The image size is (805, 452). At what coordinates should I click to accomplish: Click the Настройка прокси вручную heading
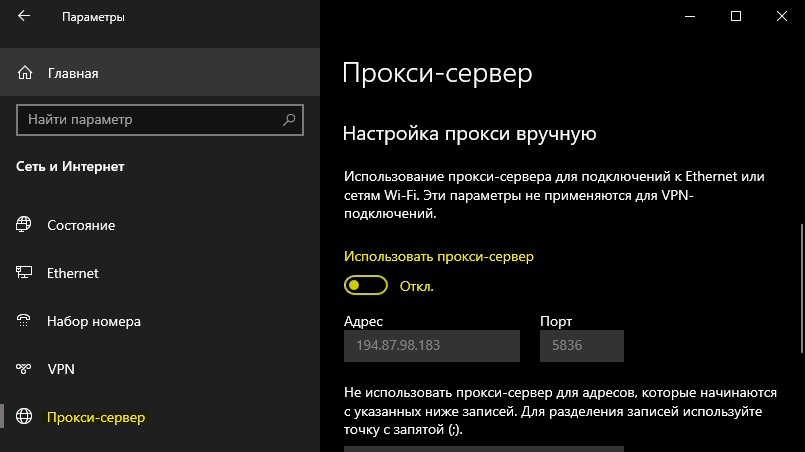tap(469, 134)
